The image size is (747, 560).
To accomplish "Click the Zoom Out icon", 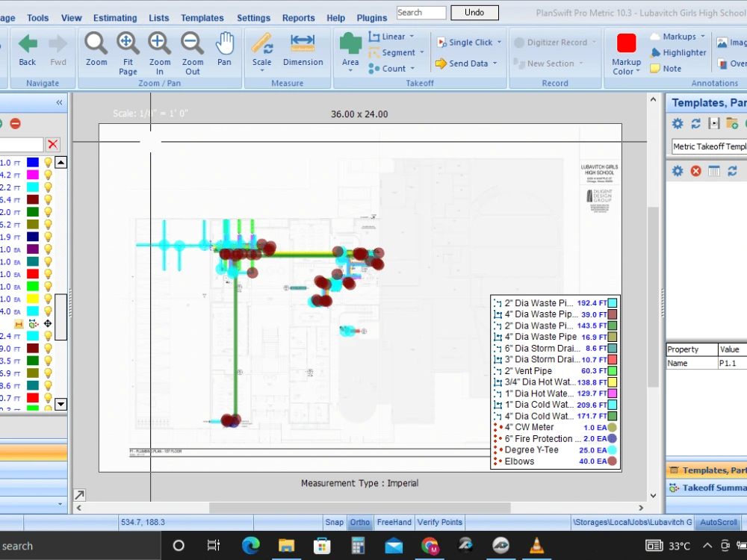I will coord(193,43).
